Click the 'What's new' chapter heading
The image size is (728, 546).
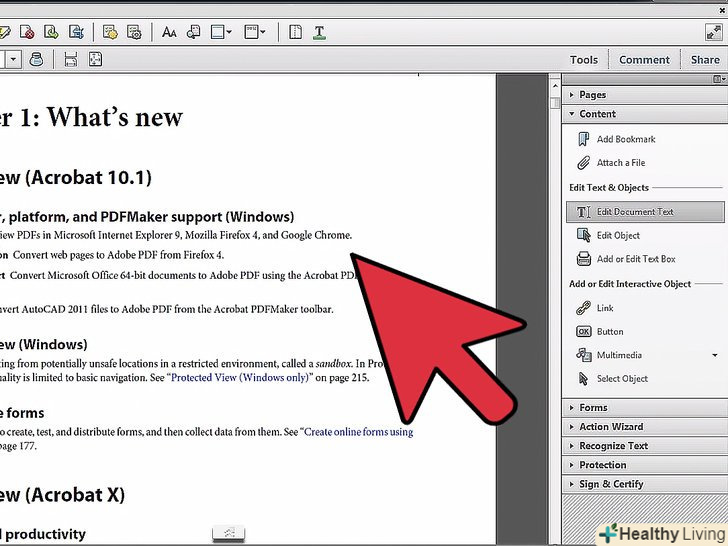pos(114,117)
